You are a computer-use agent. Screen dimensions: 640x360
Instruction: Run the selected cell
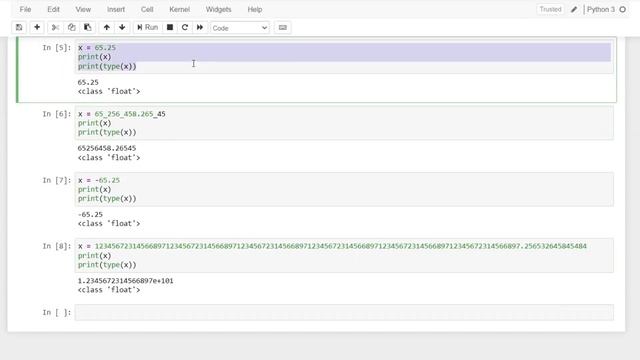tap(147, 27)
